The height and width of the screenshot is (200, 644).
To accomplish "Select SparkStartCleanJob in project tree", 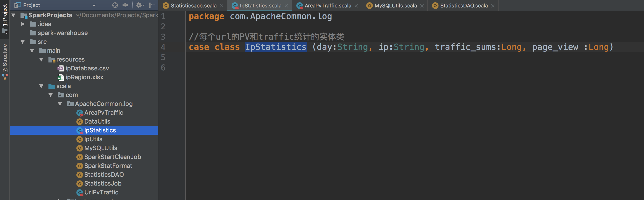I will click(x=113, y=157).
